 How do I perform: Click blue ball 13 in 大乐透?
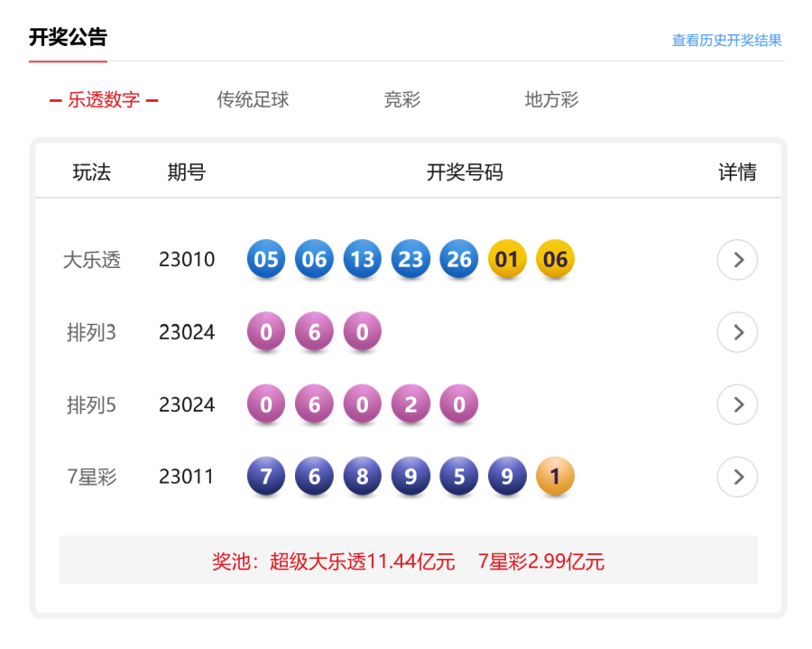coord(363,260)
